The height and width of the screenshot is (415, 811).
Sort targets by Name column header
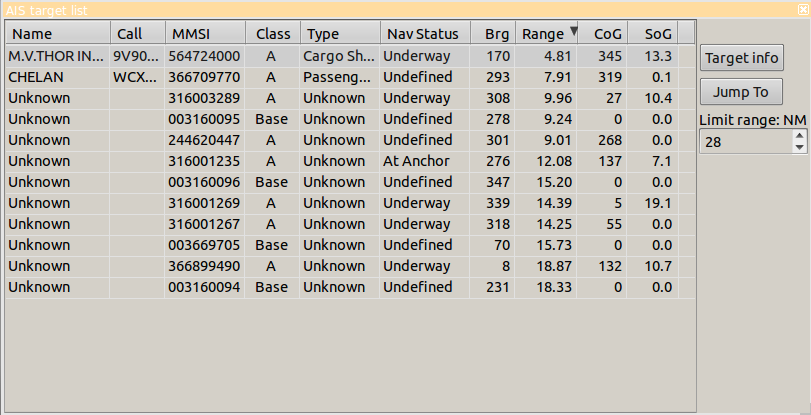click(x=56, y=34)
